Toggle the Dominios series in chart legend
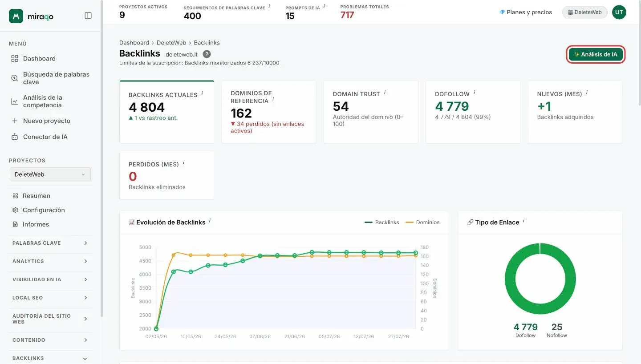Screen dimensions: 641x364 pos(422,222)
